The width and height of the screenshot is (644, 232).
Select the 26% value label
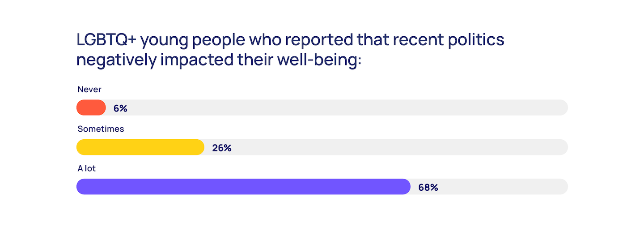click(x=222, y=148)
